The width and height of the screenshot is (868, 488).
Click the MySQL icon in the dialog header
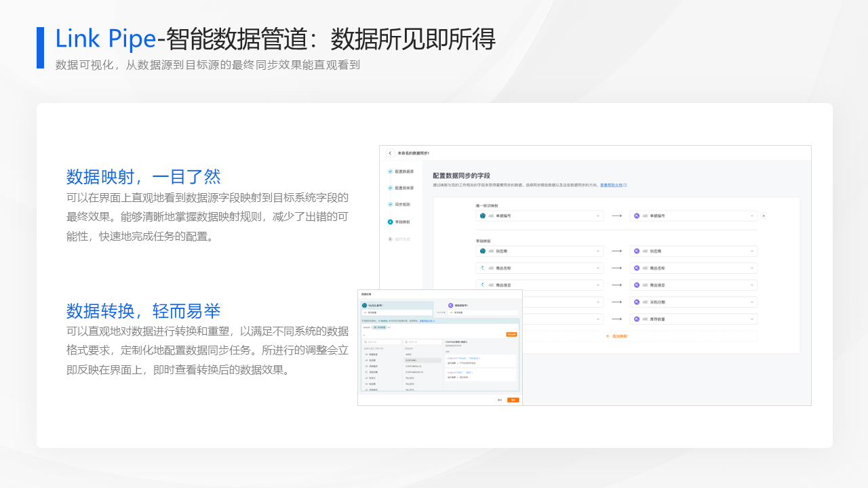(x=364, y=306)
